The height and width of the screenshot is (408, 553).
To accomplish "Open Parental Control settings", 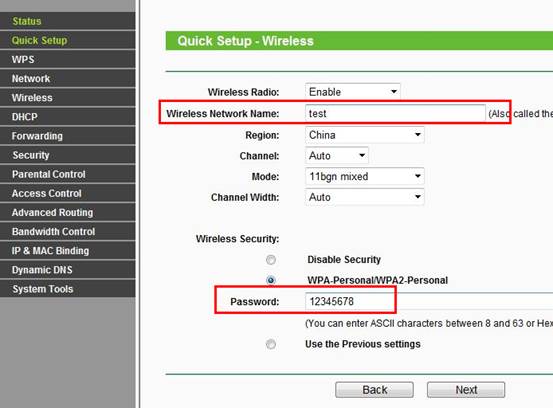I will point(68,174).
